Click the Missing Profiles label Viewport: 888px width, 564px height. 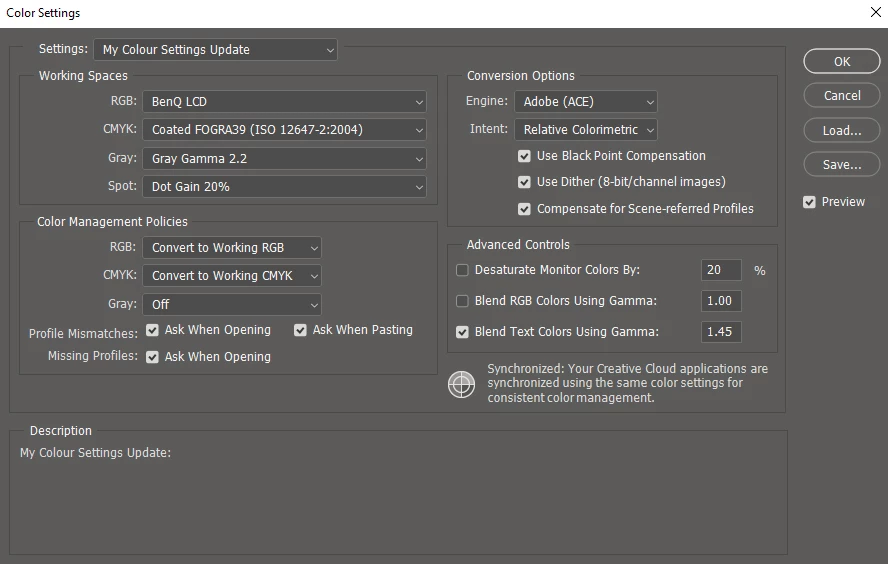tap(93, 356)
